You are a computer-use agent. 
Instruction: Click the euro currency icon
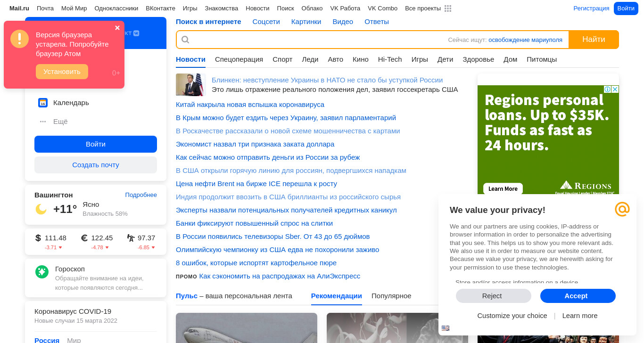(x=84, y=238)
